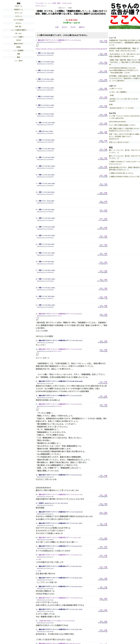
Task: Click the UPLIFT link
Action: 38,6
